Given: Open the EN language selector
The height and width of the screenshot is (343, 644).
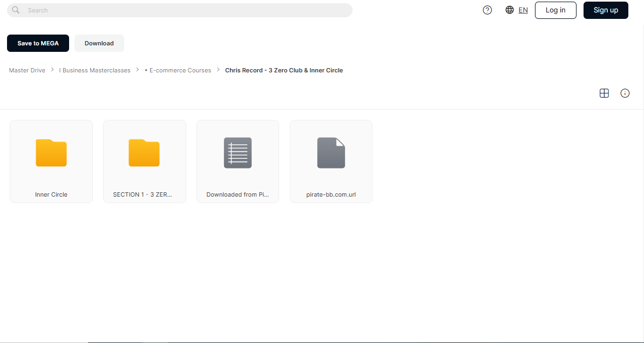Looking at the screenshot, I should click(523, 10).
